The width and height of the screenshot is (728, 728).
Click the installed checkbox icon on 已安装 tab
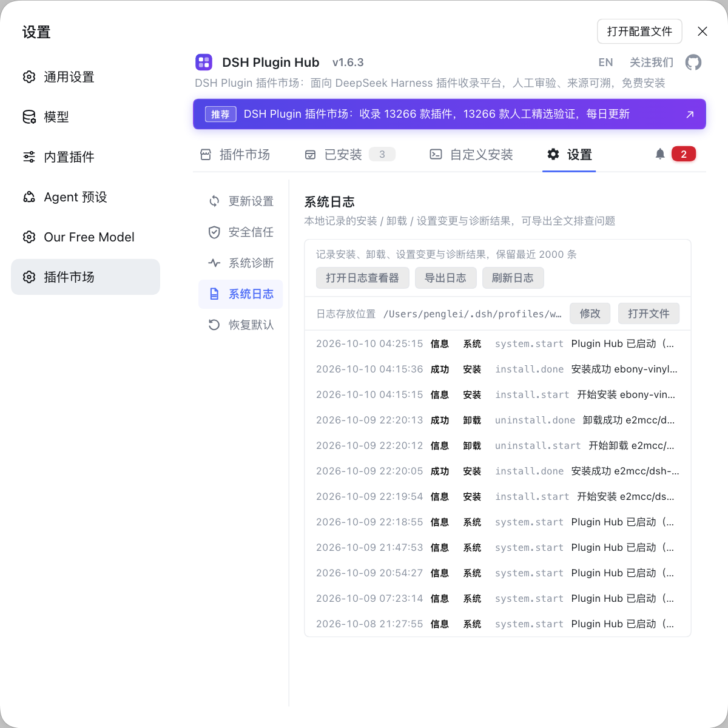point(310,155)
